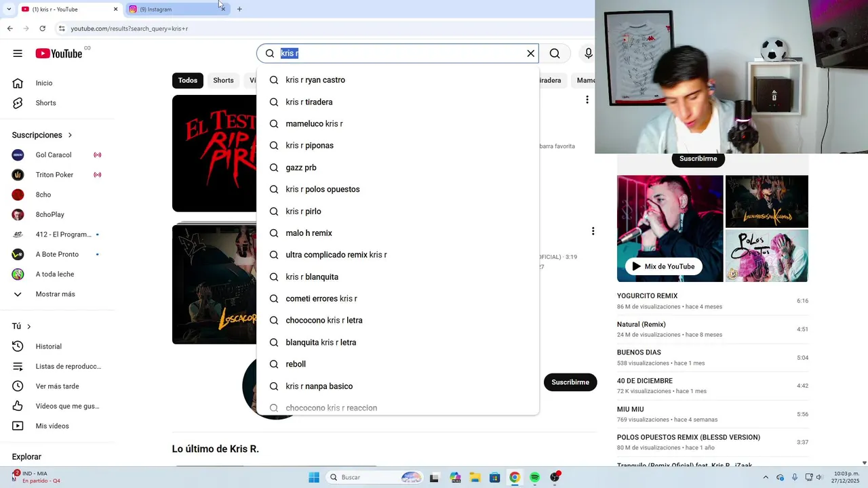Open a new browser tab

pos(239,9)
